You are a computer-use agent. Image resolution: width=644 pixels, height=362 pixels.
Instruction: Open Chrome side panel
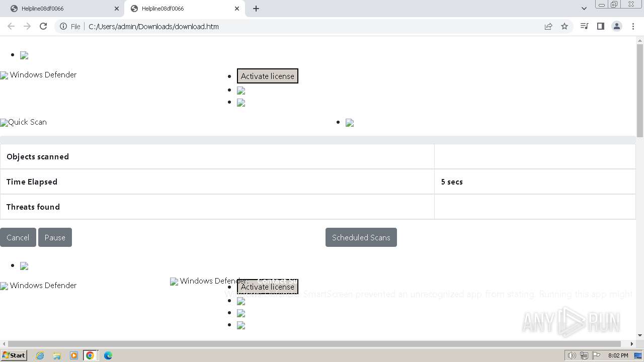tap(600, 26)
